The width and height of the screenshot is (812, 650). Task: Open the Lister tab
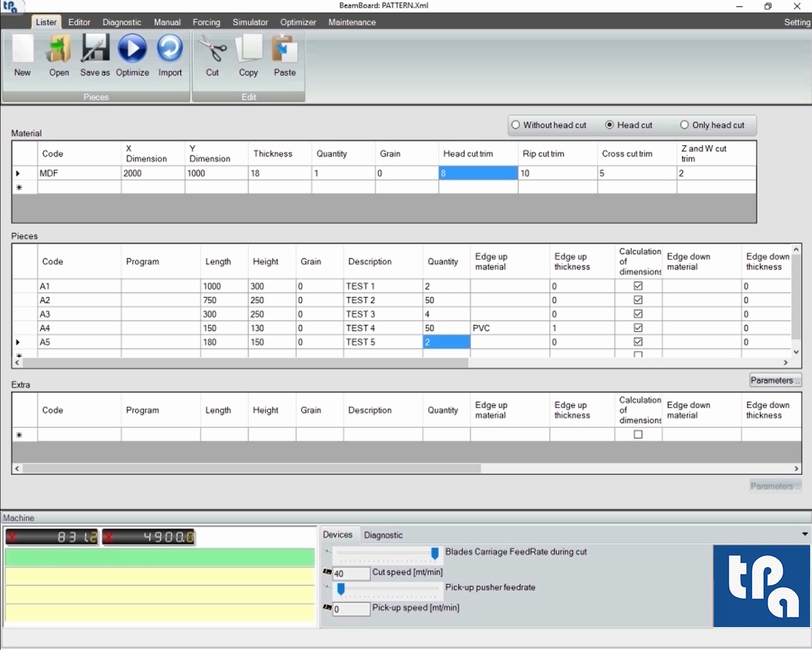click(46, 22)
